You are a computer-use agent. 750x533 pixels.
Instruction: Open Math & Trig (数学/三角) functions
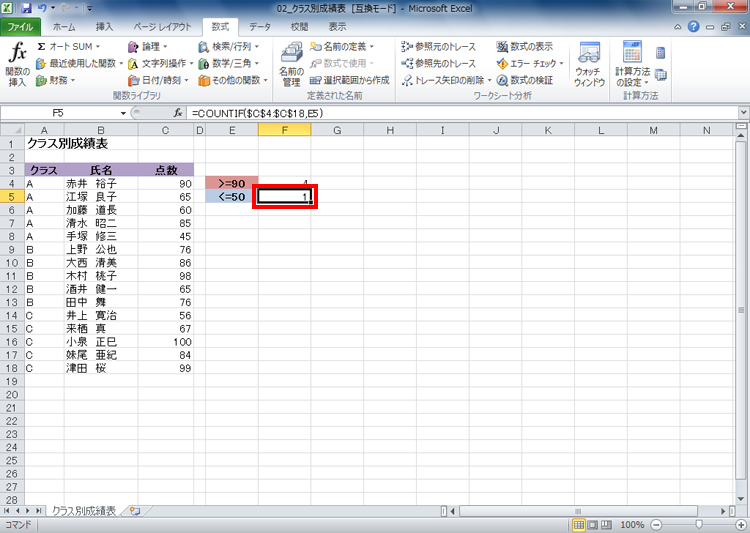[229, 63]
